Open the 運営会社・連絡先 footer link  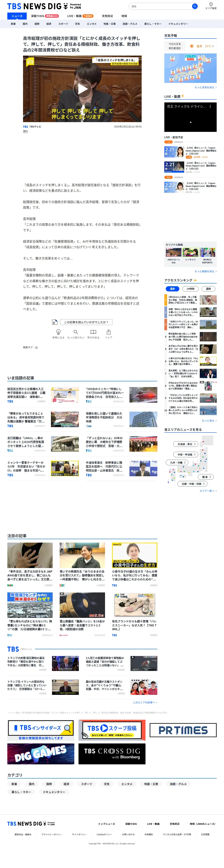(x=23, y=834)
